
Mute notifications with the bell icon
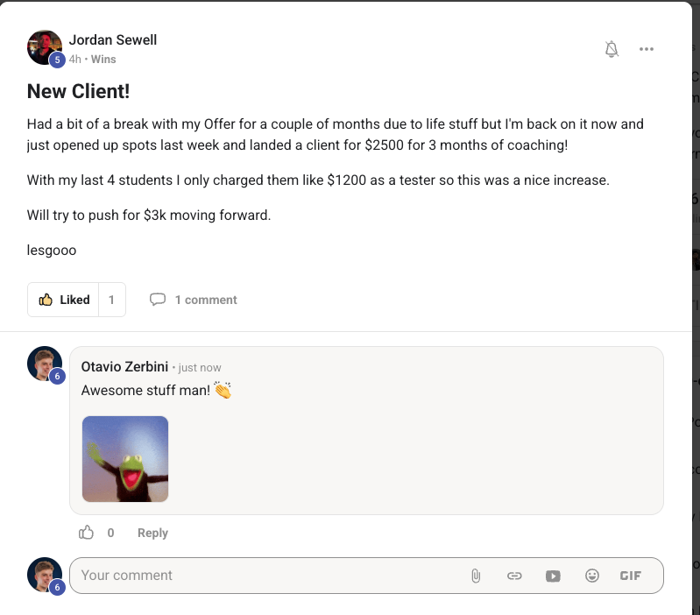[x=612, y=49]
